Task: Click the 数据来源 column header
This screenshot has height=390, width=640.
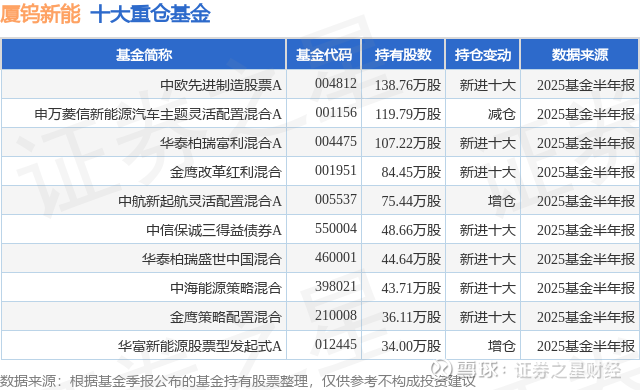Action: [x=580, y=55]
